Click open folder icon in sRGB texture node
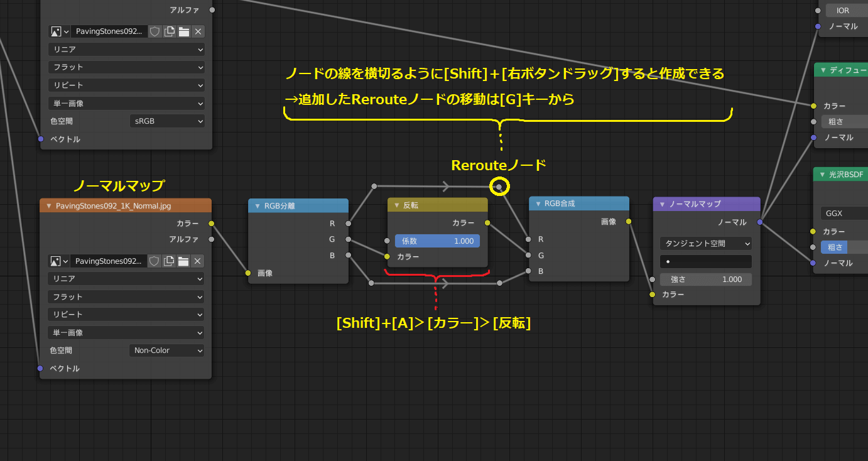Viewport: 868px width, 461px height. pos(183,31)
